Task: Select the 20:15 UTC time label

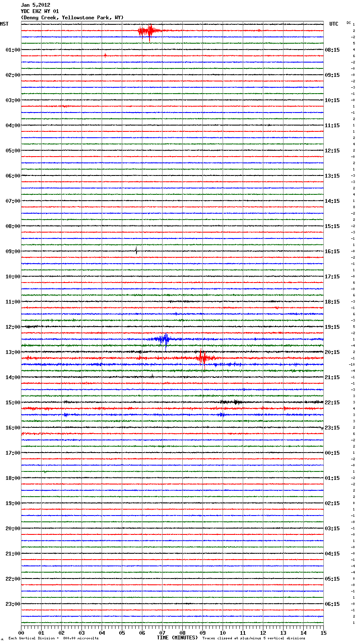Action: pos(332,352)
